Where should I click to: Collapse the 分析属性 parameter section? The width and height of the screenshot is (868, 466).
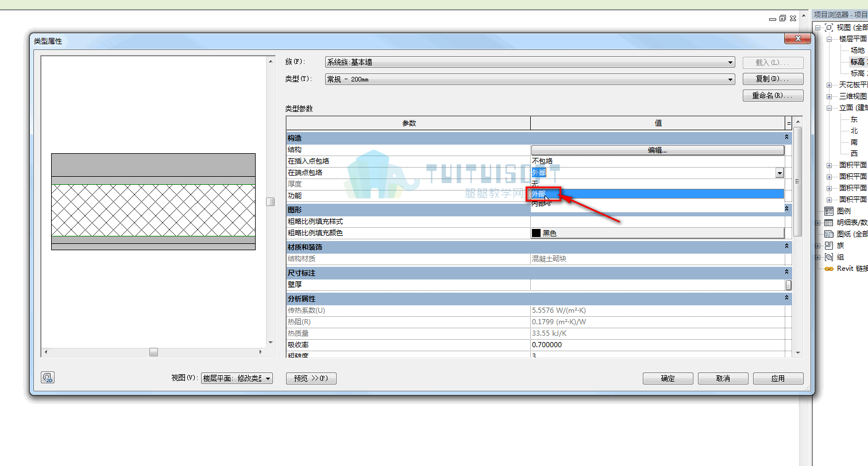click(786, 298)
